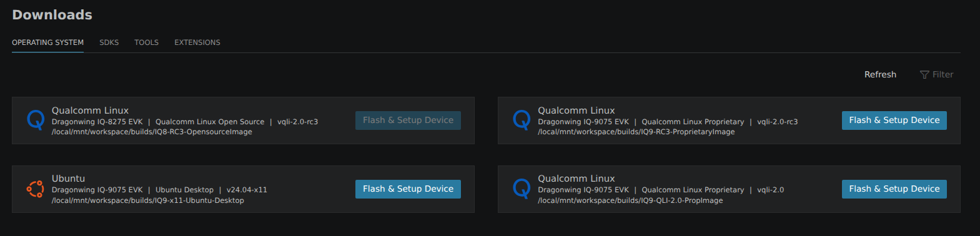This screenshot has height=236, width=980.
Task: Open the Extensions tab
Action: click(197, 42)
